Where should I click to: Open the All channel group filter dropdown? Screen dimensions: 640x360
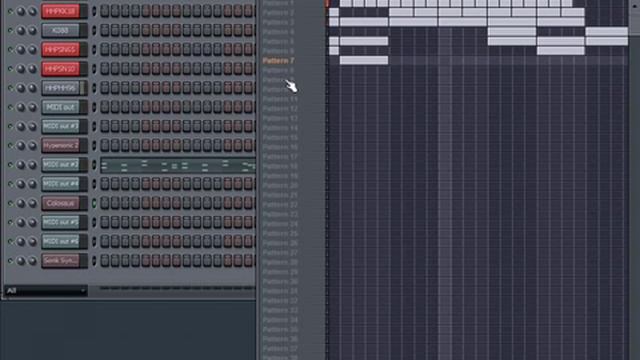[x=46, y=291]
